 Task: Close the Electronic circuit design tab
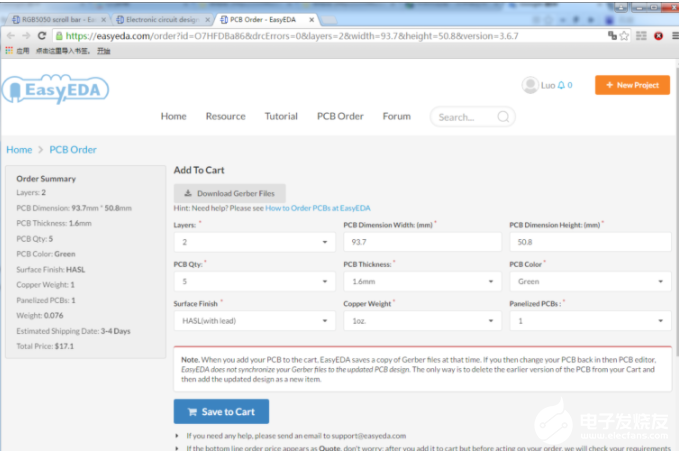click(207, 19)
